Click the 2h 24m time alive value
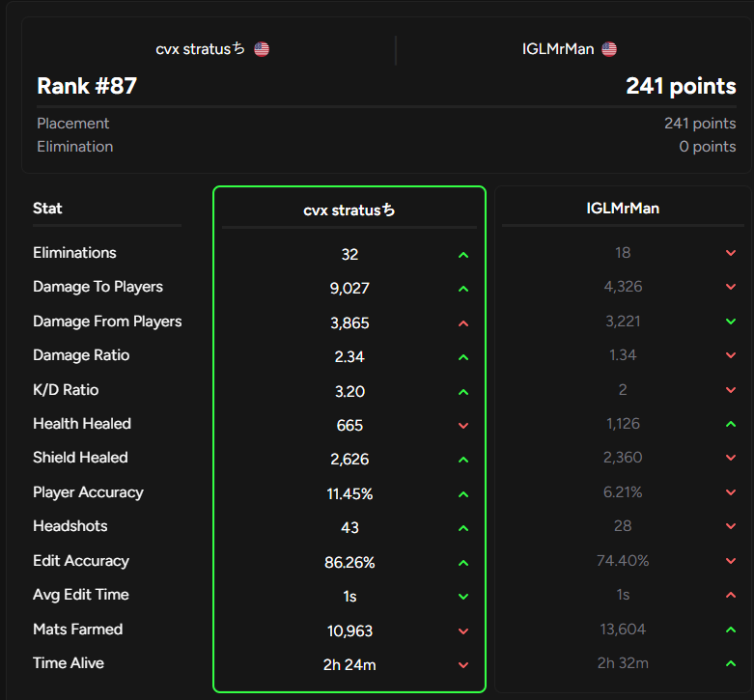The width and height of the screenshot is (754, 700). [349, 665]
